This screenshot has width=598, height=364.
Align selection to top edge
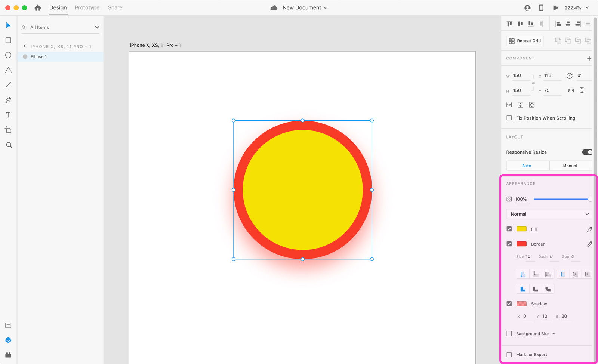(509, 24)
